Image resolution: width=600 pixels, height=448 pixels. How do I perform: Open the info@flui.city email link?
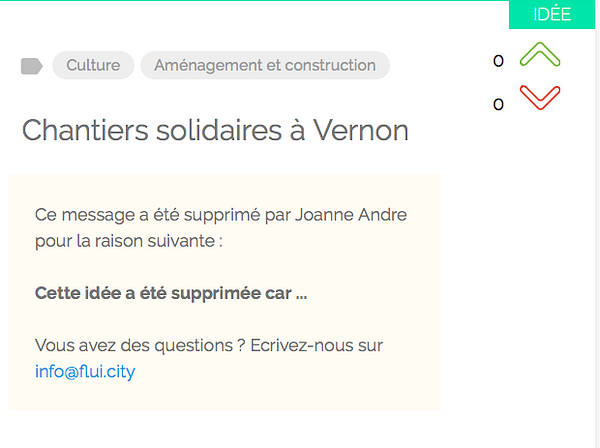(x=85, y=371)
